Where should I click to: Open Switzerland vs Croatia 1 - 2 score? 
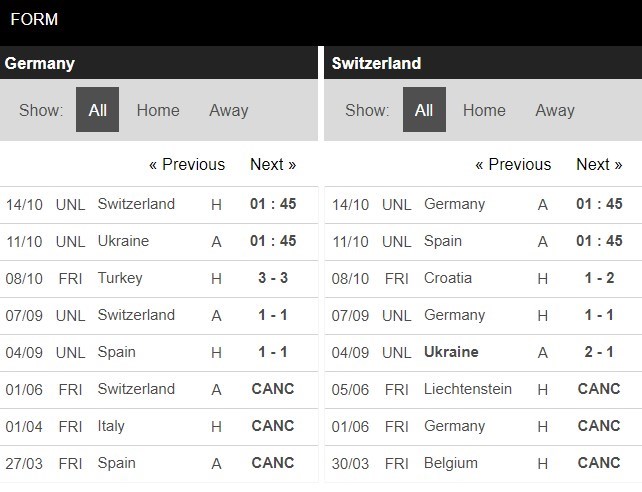[x=598, y=278]
